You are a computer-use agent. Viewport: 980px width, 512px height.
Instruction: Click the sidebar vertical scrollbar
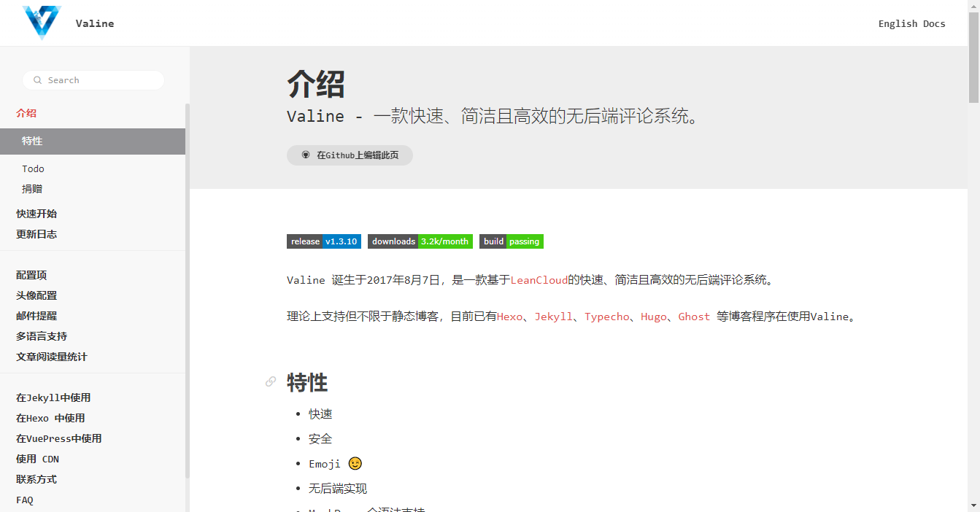(188, 290)
